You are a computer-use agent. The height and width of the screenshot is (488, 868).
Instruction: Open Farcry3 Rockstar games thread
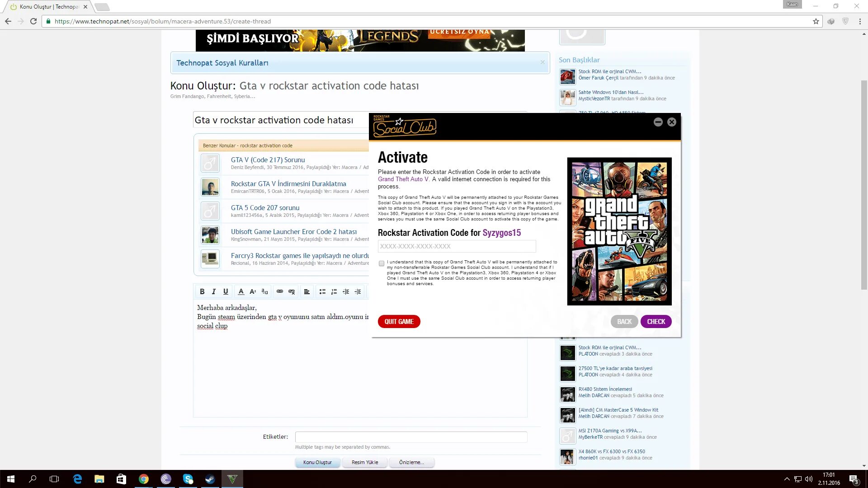(300, 256)
